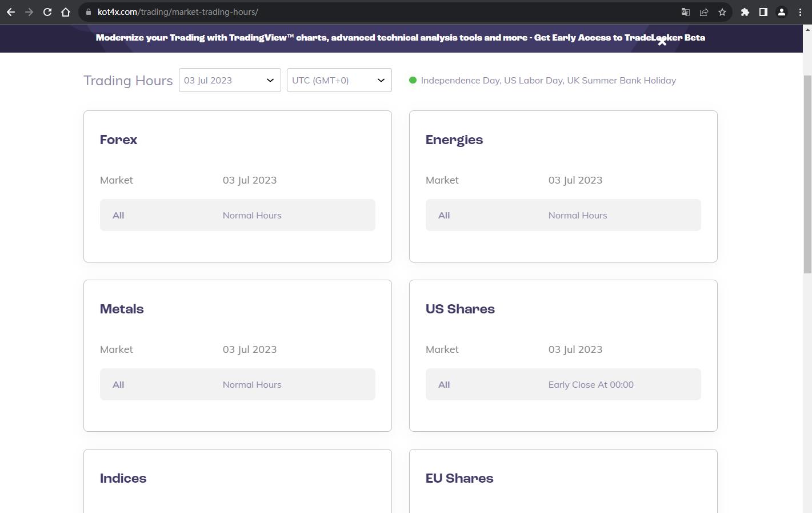This screenshot has height=513, width=812.
Task: Click the Metals card heading
Action: pyautogui.click(x=122, y=309)
